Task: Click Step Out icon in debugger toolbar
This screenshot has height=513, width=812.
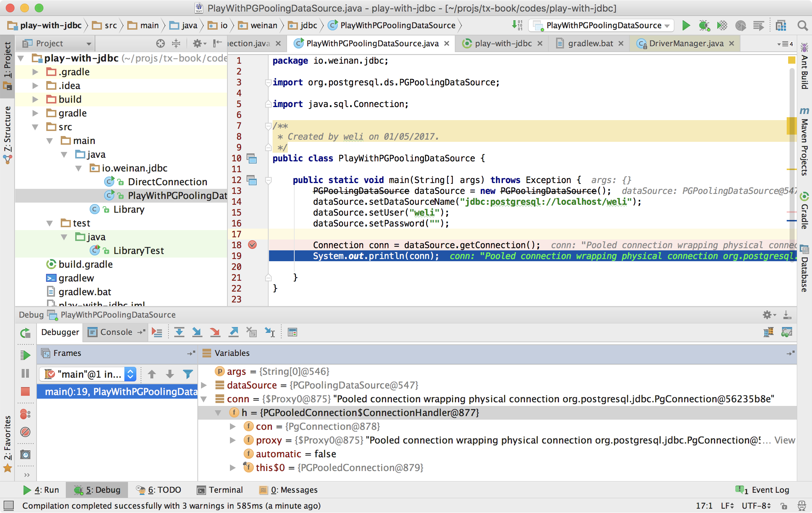Action: pyautogui.click(x=234, y=332)
